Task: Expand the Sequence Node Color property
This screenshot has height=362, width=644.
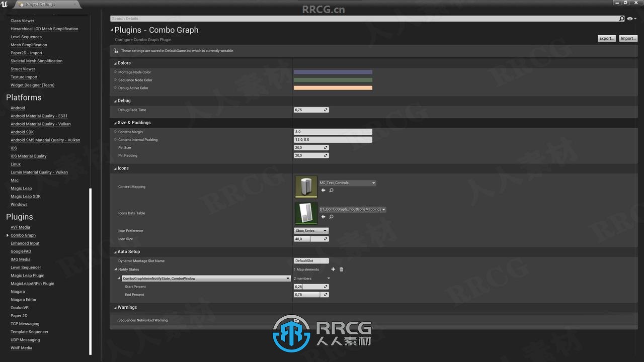Action: [115, 80]
